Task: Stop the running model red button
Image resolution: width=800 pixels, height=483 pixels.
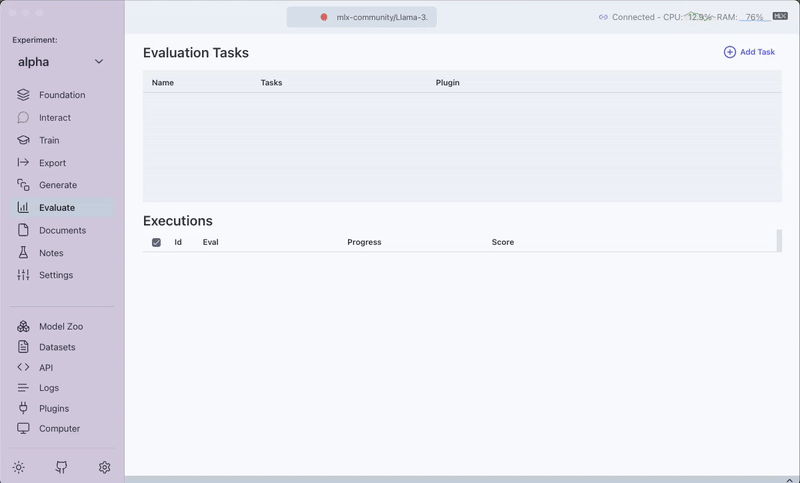Action: click(x=324, y=17)
